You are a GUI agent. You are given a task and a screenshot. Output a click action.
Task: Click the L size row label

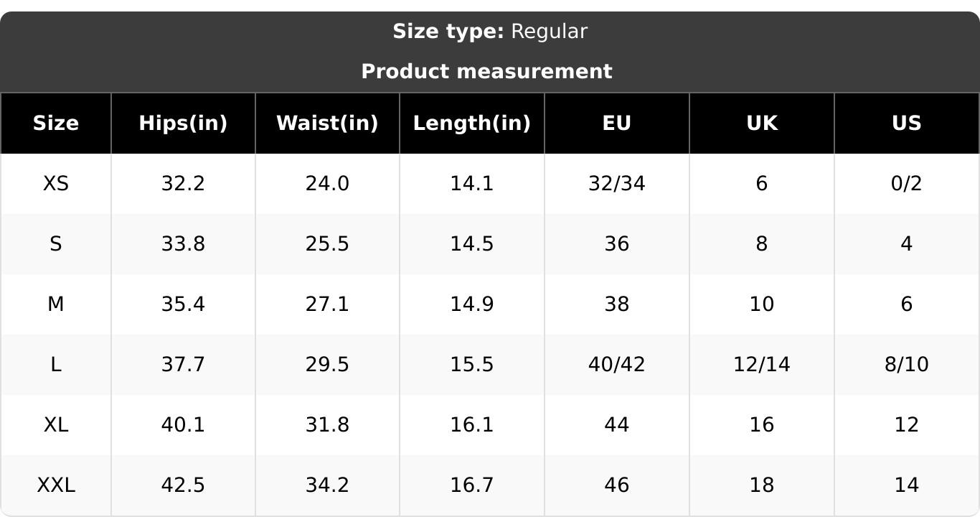coord(56,365)
